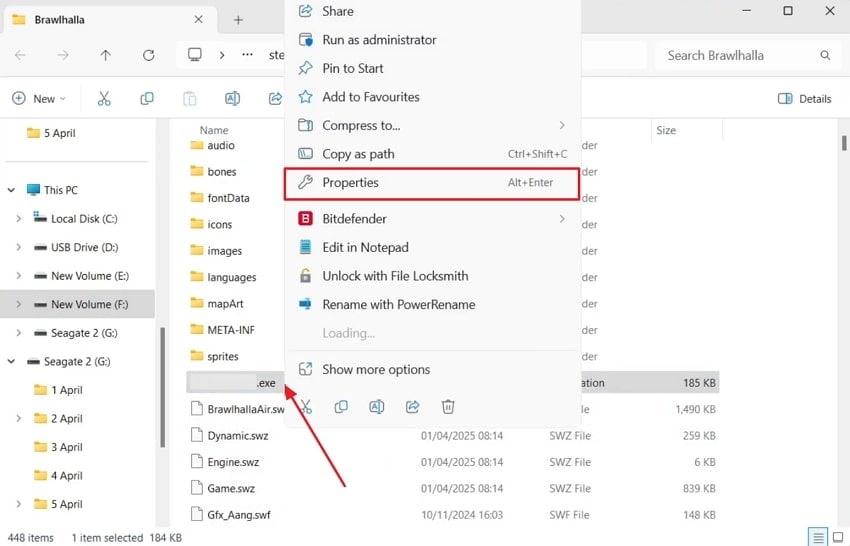Click the PC monitor icon in address bar
This screenshot has width=850, height=546.
click(195, 55)
